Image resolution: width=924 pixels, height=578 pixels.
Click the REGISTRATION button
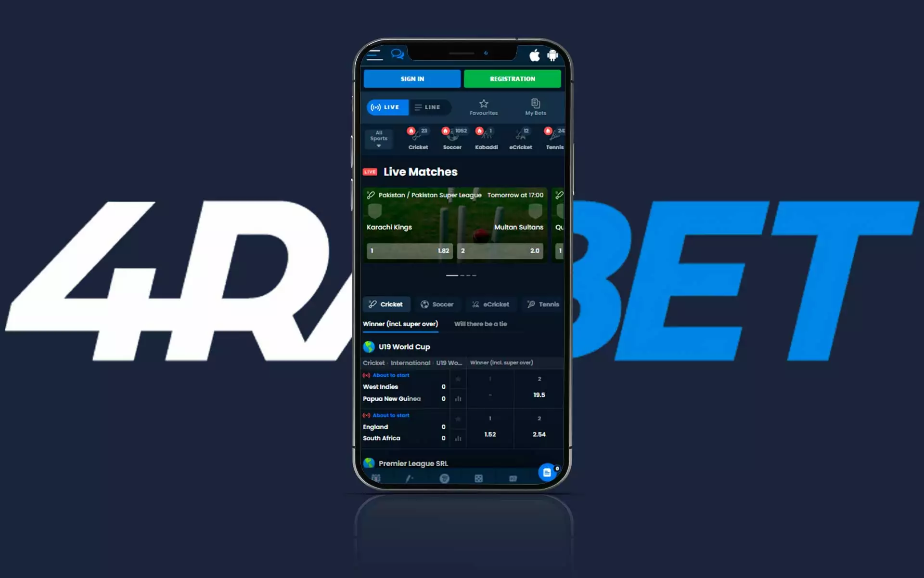[512, 79]
